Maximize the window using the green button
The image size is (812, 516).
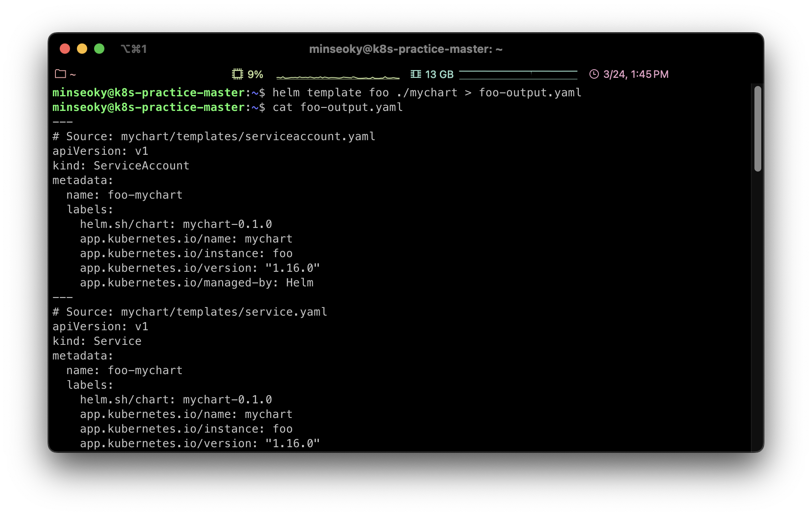(x=99, y=49)
